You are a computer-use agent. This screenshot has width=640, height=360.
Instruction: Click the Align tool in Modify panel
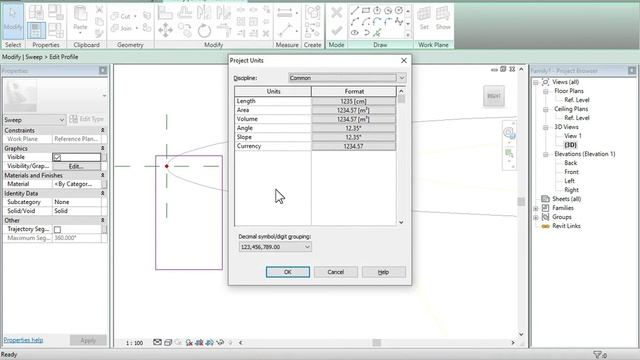coord(165,13)
